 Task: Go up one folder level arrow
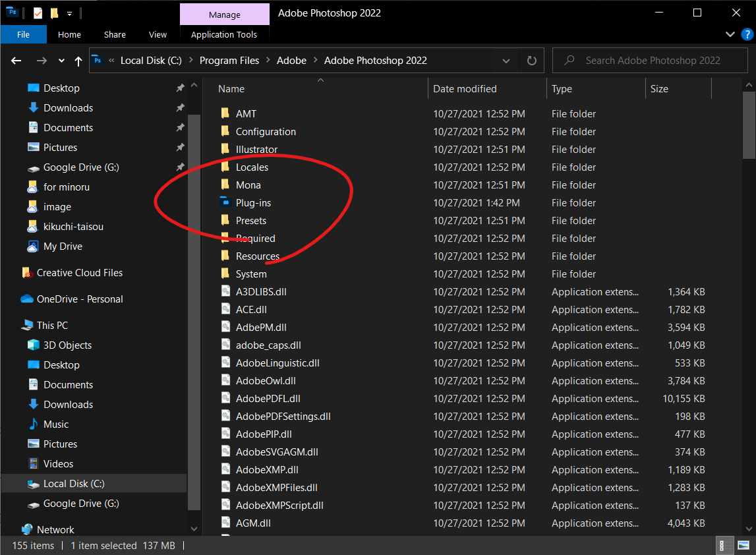click(x=78, y=61)
